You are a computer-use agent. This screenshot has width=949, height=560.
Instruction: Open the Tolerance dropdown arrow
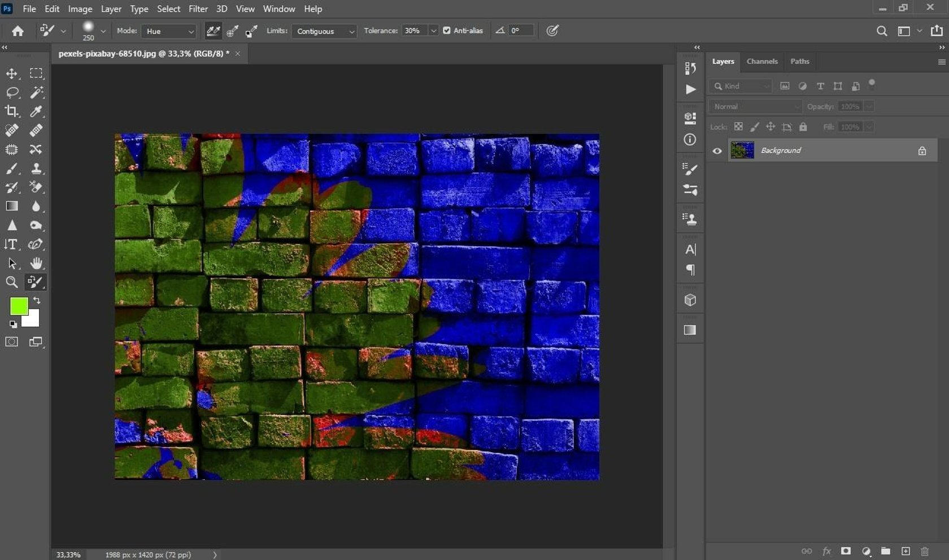pos(433,30)
